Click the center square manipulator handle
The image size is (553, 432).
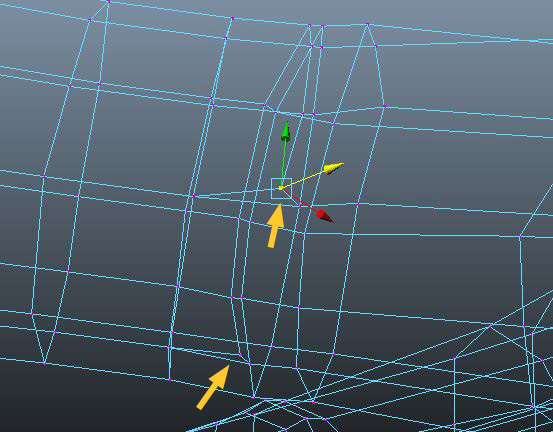pos(281,188)
